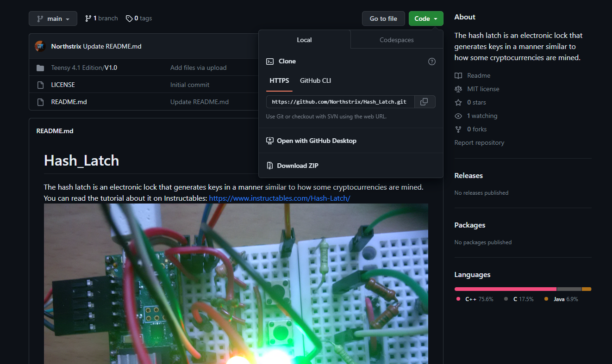The width and height of the screenshot is (612, 364).
Task: Select the HTTPS clone tab
Action: click(279, 80)
